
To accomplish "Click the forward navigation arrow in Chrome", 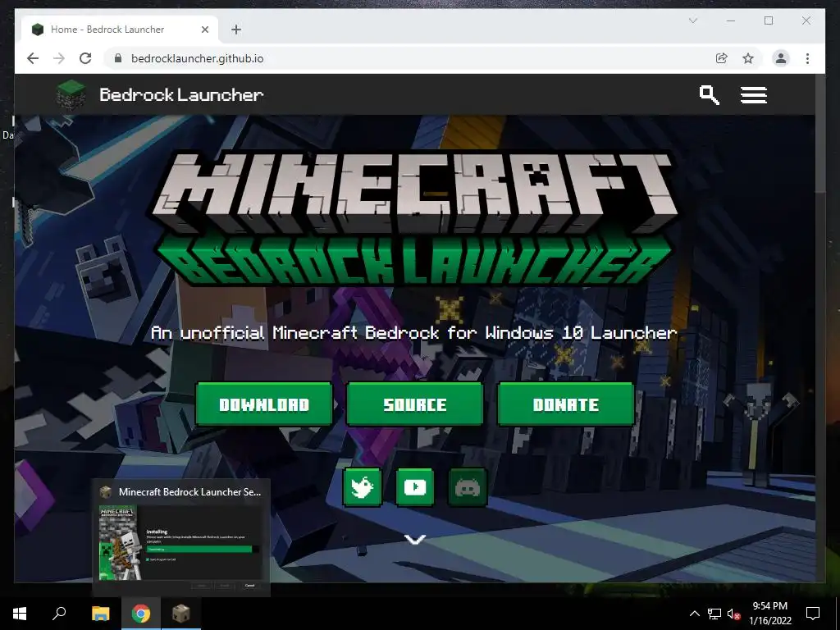I will click(59, 58).
